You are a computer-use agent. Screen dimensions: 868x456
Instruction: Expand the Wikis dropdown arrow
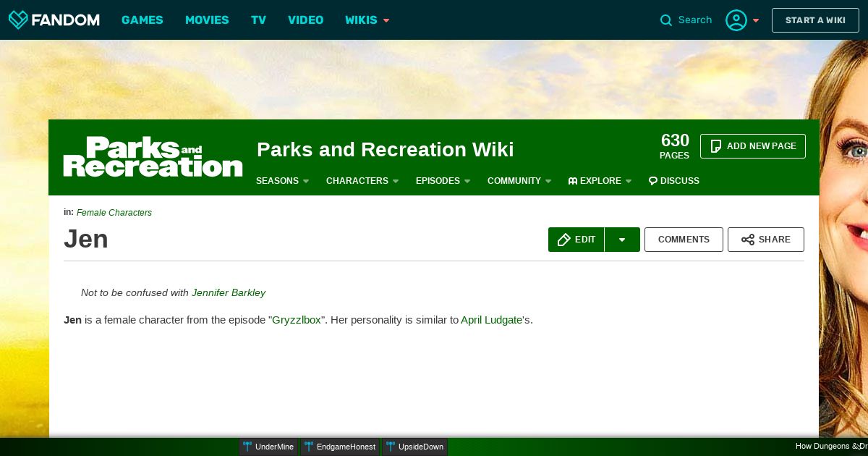[386, 20]
